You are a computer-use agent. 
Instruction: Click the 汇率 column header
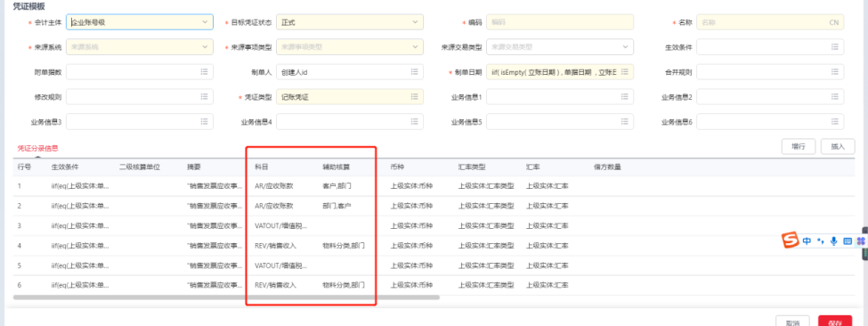tap(532, 167)
